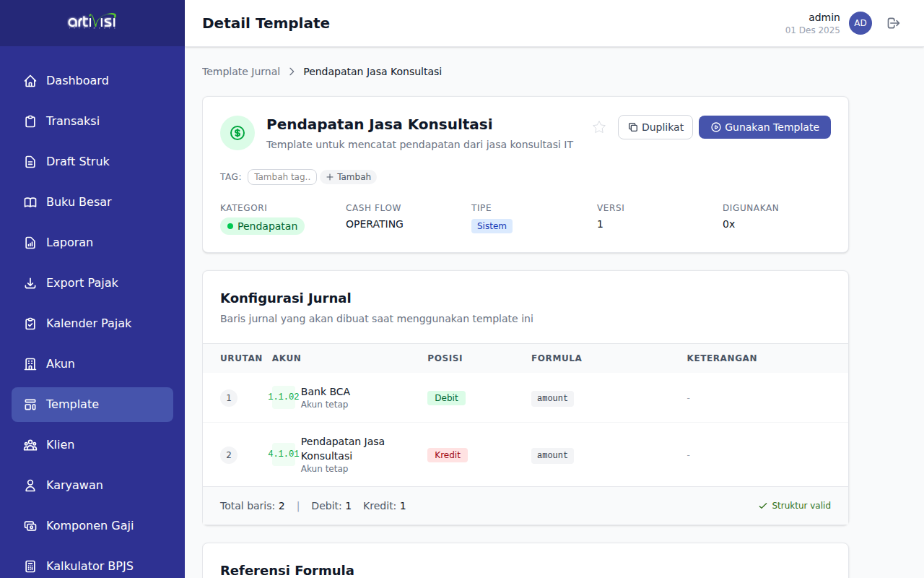Toggle the favorite star for this template
Viewport: 924px width, 578px height.
(599, 127)
